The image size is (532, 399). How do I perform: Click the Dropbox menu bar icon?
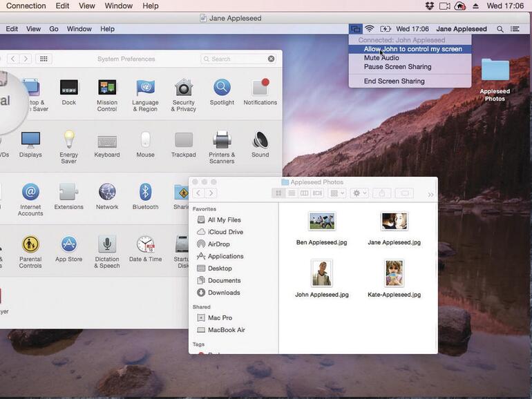(x=430, y=6)
